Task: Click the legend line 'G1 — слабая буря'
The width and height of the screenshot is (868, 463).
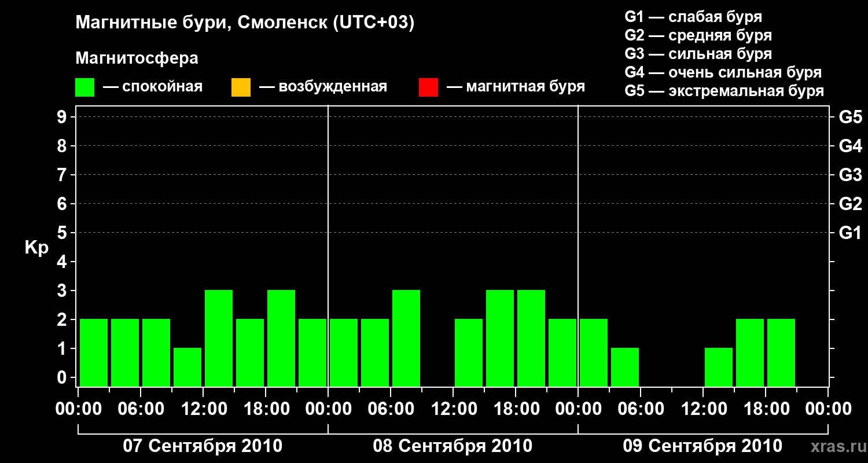Action: [x=693, y=17]
